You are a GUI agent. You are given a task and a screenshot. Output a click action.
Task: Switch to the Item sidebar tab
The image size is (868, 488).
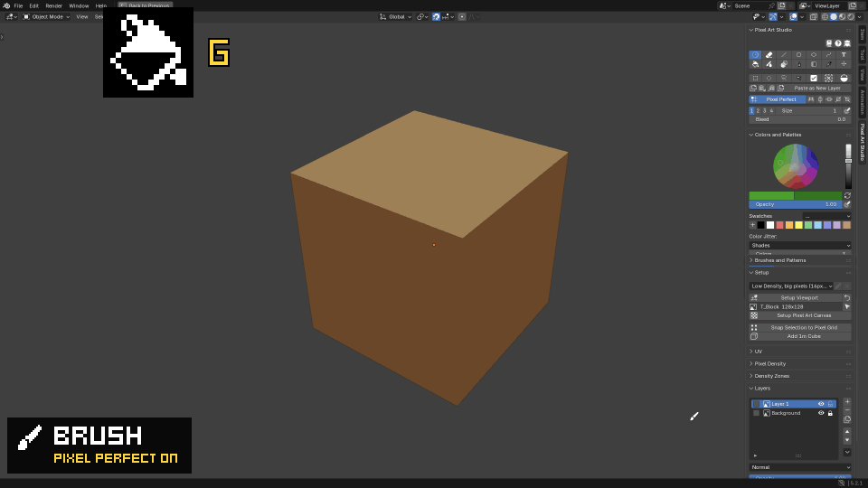862,34
